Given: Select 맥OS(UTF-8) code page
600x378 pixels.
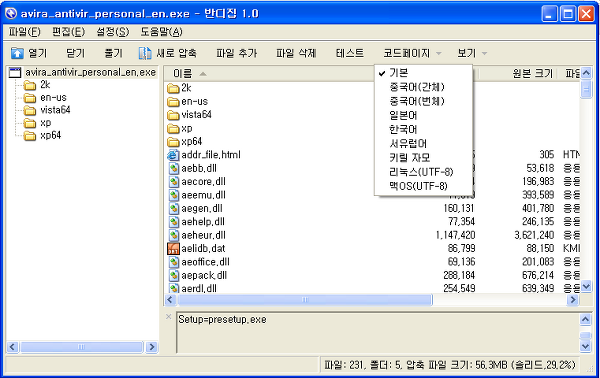Looking at the screenshot, I should coord(423,186).
